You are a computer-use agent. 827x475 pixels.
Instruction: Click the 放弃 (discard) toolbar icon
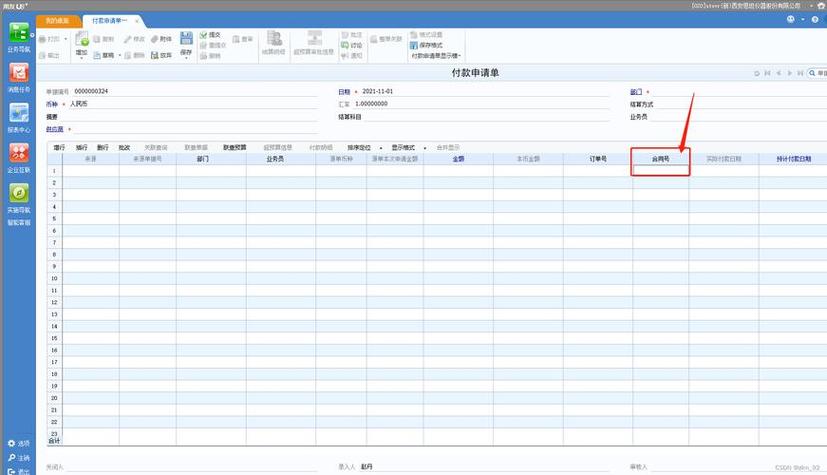161,55
